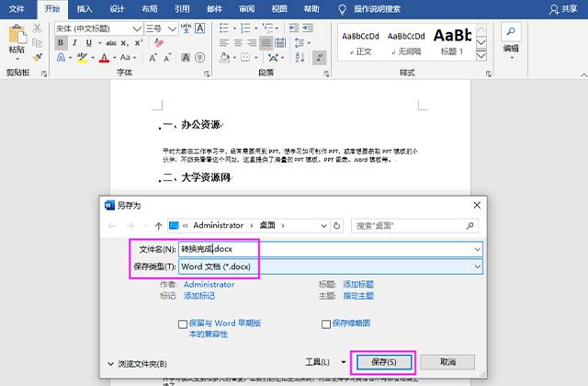This screenshot has height=386, width=588.
Task: Click Bullets list icon
Action: [x=224, y=28]
